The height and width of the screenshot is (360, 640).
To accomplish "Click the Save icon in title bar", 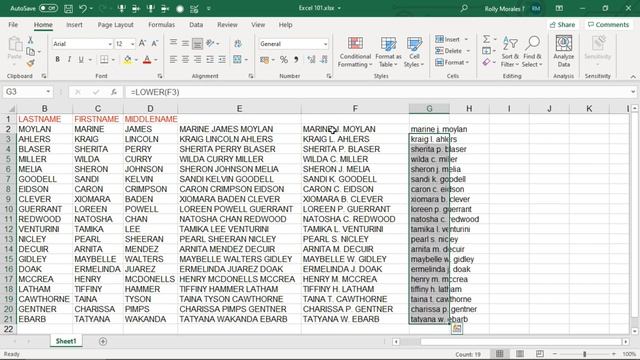I will 68,8.
